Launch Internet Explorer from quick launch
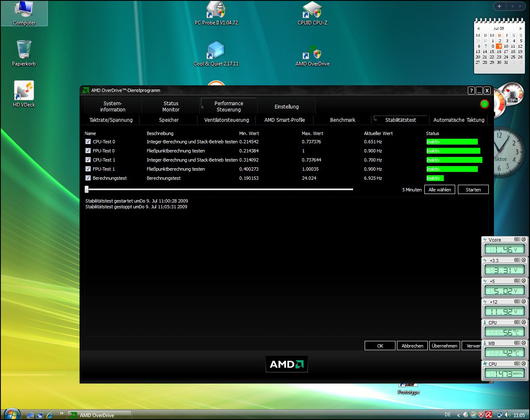The image size is (530, 420). [x=49, y=415]
